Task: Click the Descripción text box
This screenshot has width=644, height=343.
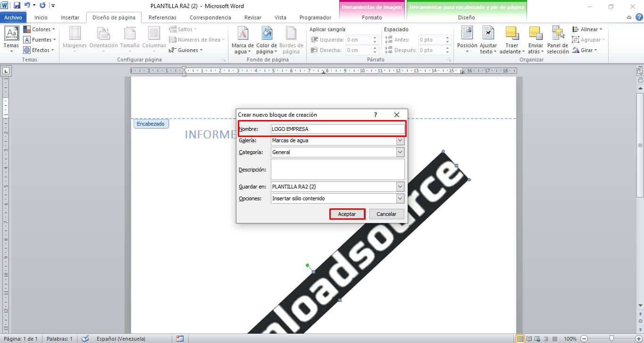Action: point(337,170)
